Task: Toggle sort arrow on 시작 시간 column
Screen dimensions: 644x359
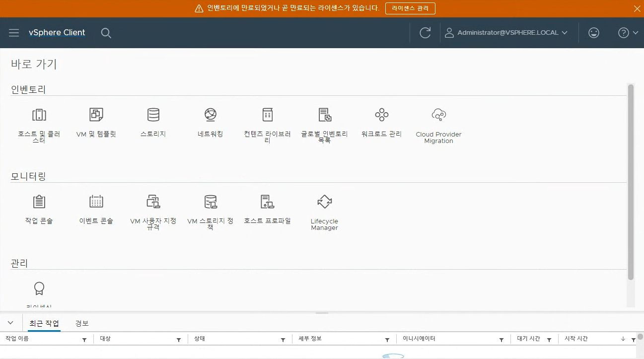Action: point(623,339)
